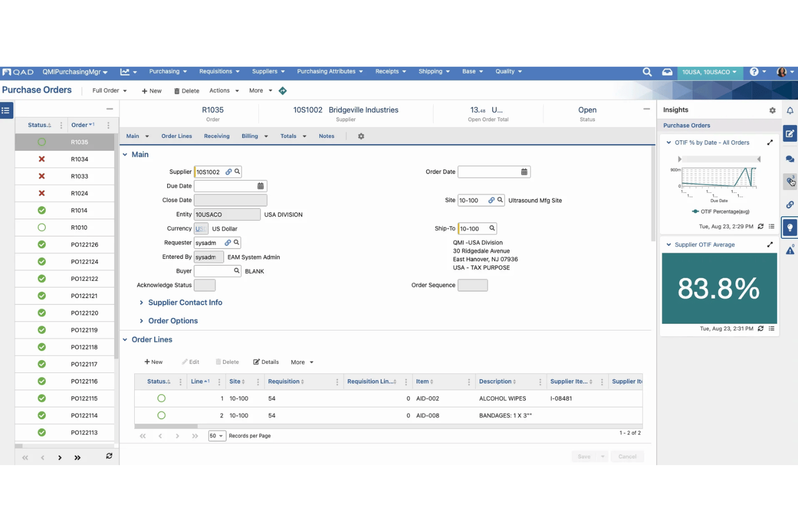Toggle the list panel hamburger icon
This screenshot has height=532, width=798.
(6, 110)
